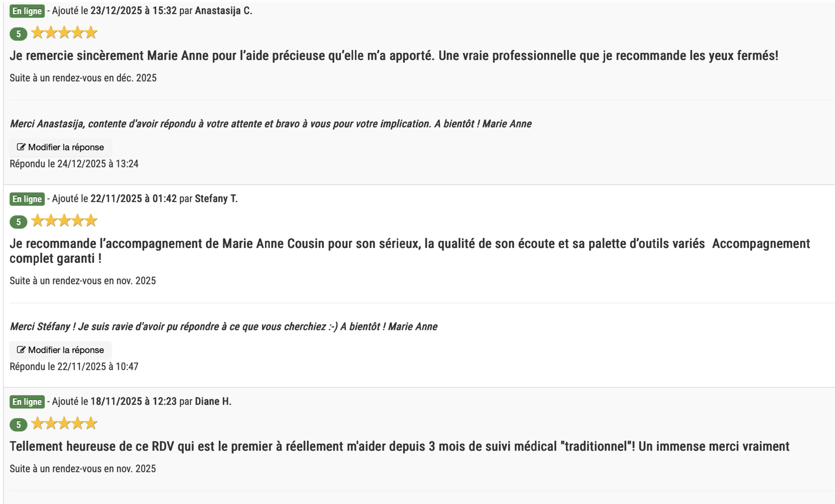Image resolution: width=835 pixels, height=504 pixels.
Task: Edit the reply to Anastasija via Modifier la réponse
Action: point(61,147)
